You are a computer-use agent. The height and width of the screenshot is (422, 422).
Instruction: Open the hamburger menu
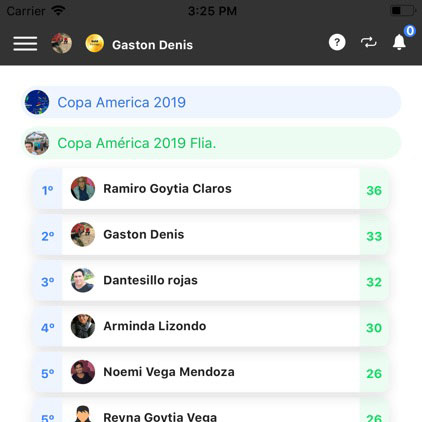[x=25, y=44]
